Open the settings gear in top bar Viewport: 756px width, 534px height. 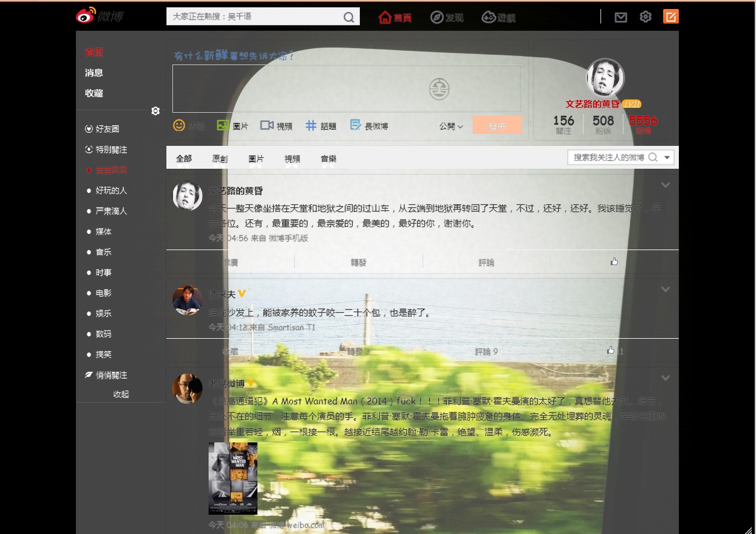pyautogui.click(x=646, y=16)
